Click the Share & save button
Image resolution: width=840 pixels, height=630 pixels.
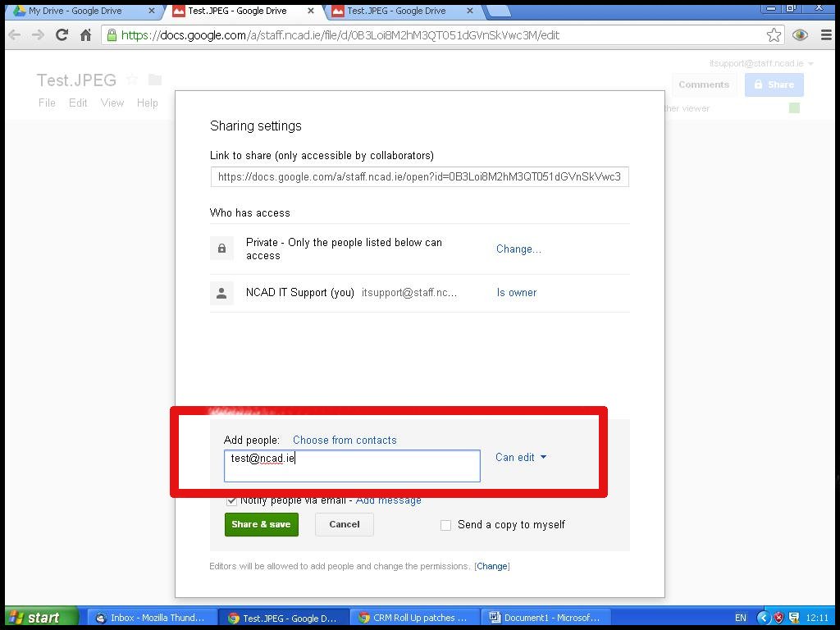tap(262, 524)
